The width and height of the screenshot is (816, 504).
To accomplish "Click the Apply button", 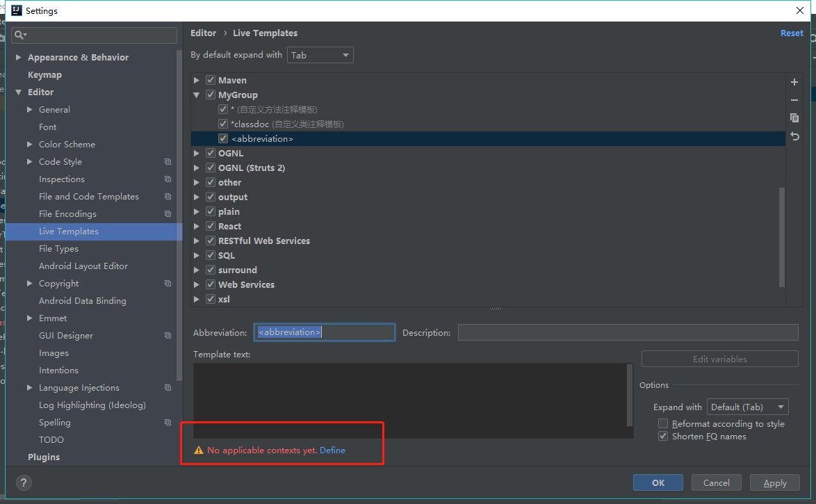I will click(x=775, y=482).
